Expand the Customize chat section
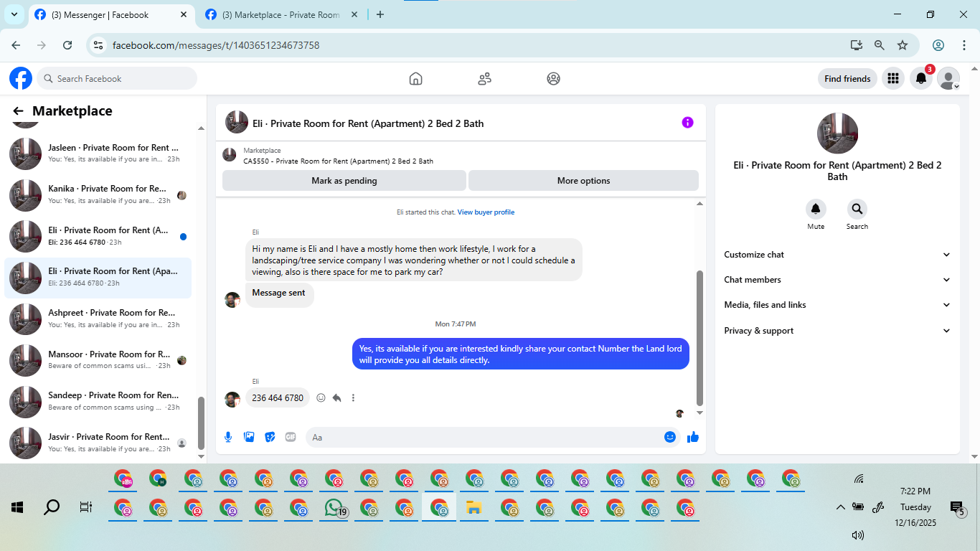 pyautogui.click(x=837, y=255)
